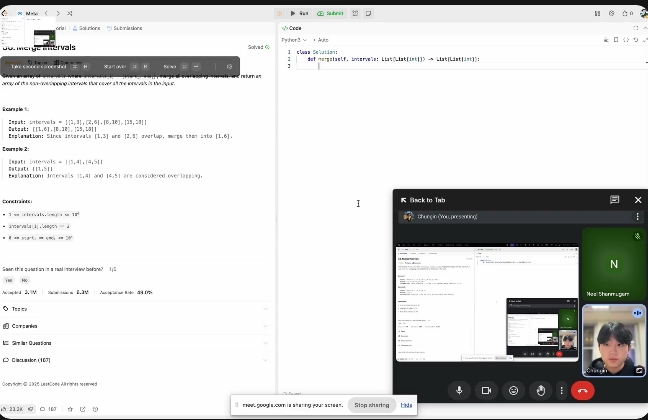
Task: Click the Solved status badge
Action: (x=259, y=47)
